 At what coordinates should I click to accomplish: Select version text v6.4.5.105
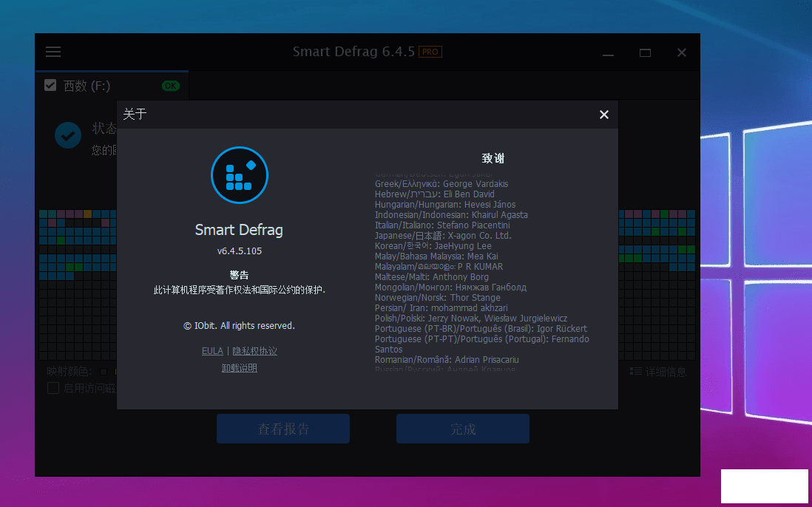240,251
